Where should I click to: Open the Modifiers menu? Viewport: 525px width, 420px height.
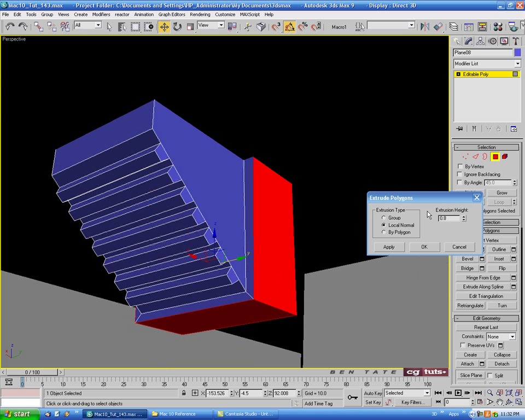point(101,14)
